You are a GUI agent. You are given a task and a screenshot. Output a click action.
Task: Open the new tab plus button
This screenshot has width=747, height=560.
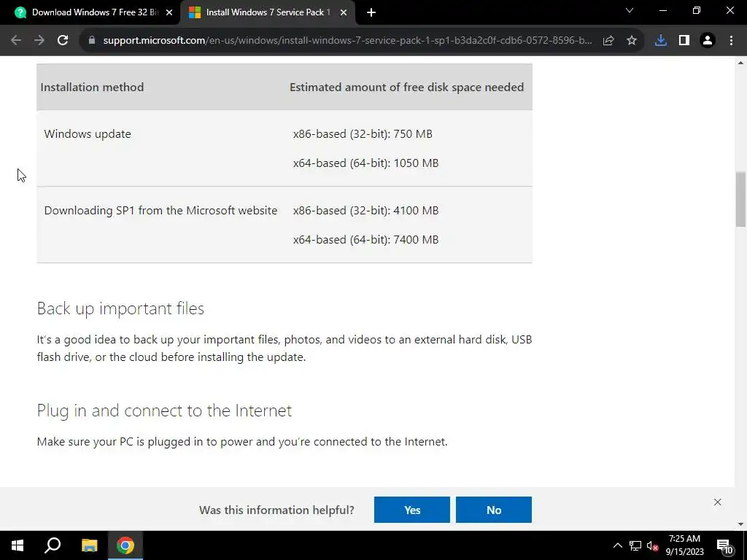tap(371, 13)
